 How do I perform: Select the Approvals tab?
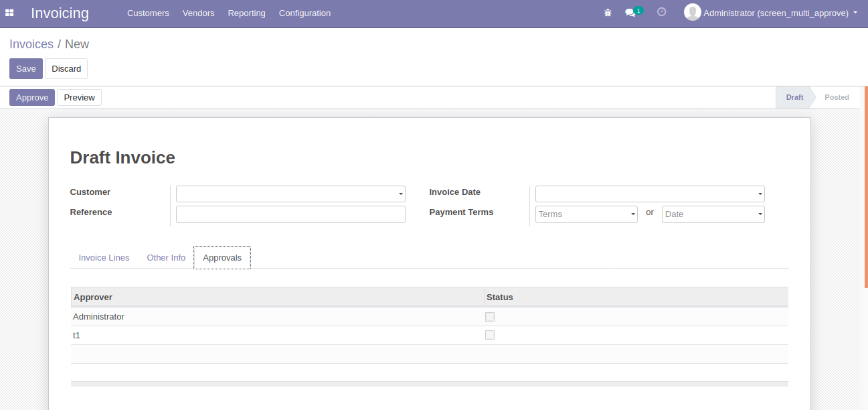coord(222,257)
